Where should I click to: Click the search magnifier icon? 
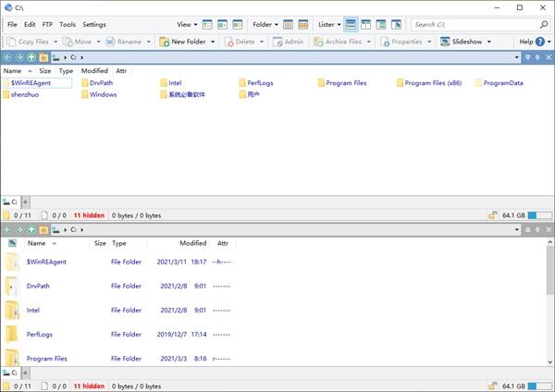click(x=542, y=25)
